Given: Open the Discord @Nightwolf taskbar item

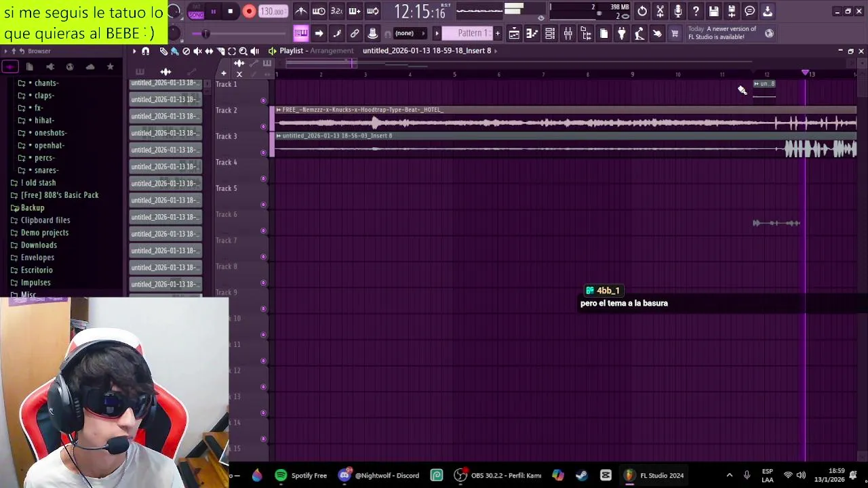Looking at the screenshot, I should [380, 475].
